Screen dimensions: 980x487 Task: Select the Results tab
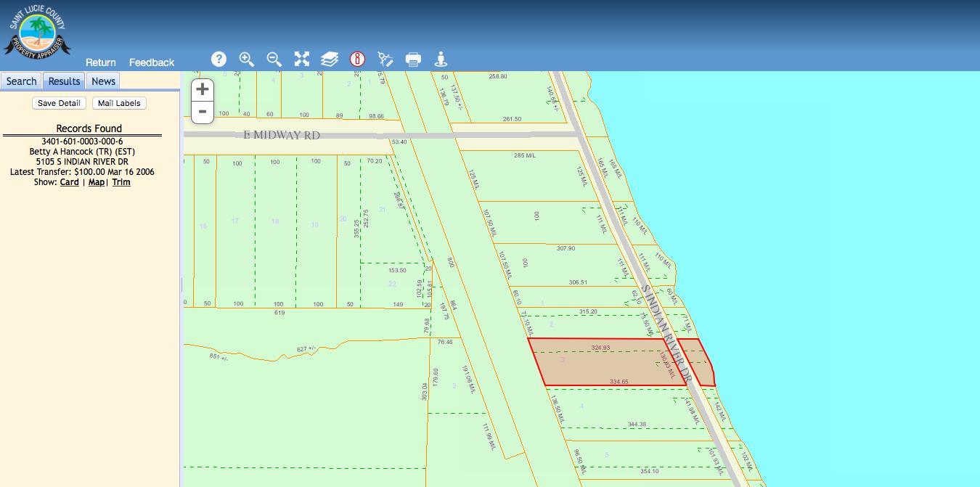[64, 81]
